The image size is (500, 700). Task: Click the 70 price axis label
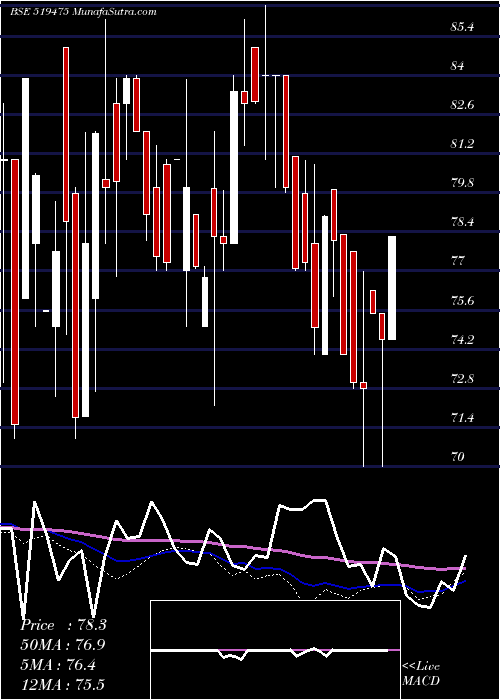coord(458,457)
